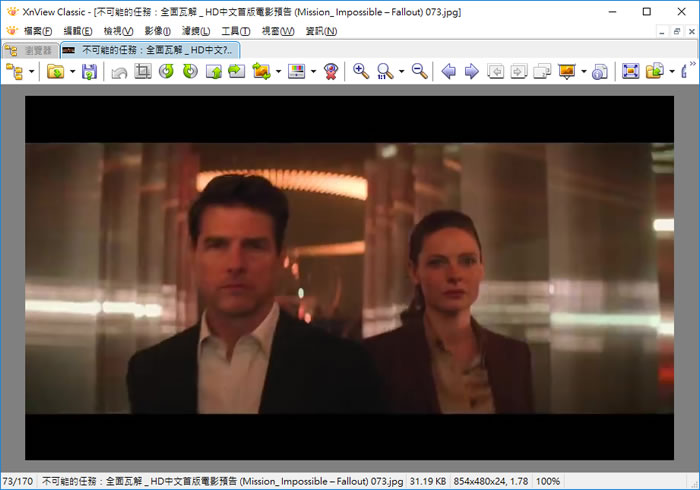This screenshot has width=700, height=490.
Task: Select the Crop tool icon
Action: coord(143,71)
